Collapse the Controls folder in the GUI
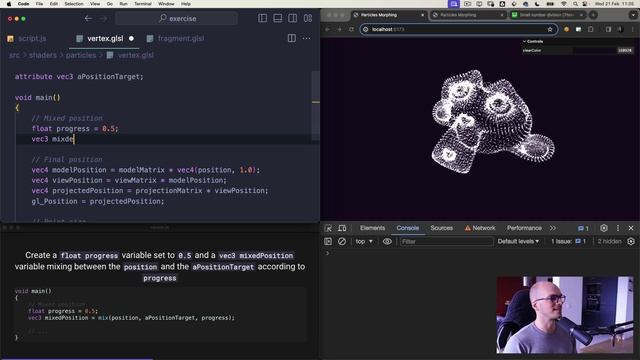The image size is (640, 360). click(533, 41)
